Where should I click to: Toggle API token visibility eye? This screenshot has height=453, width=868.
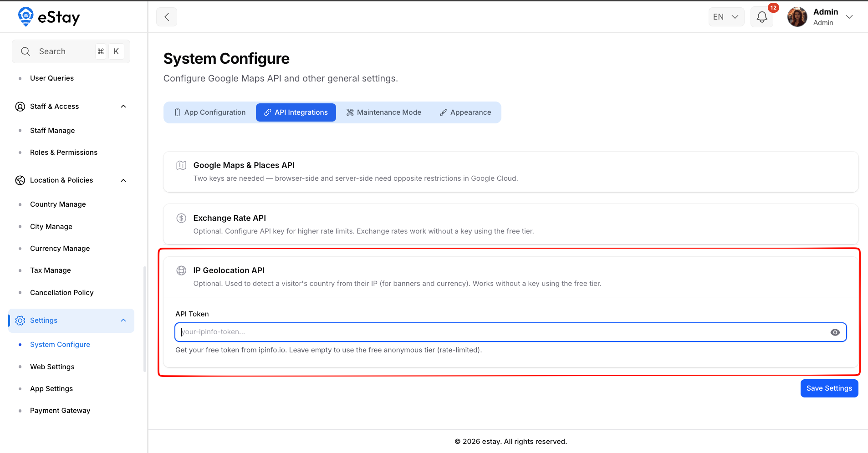pos(835,332)
